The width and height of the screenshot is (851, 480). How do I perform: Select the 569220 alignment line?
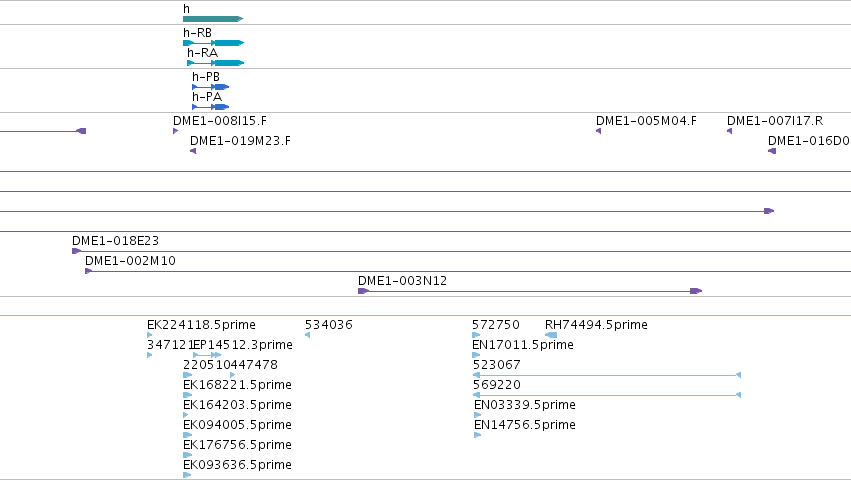point(607,395)
